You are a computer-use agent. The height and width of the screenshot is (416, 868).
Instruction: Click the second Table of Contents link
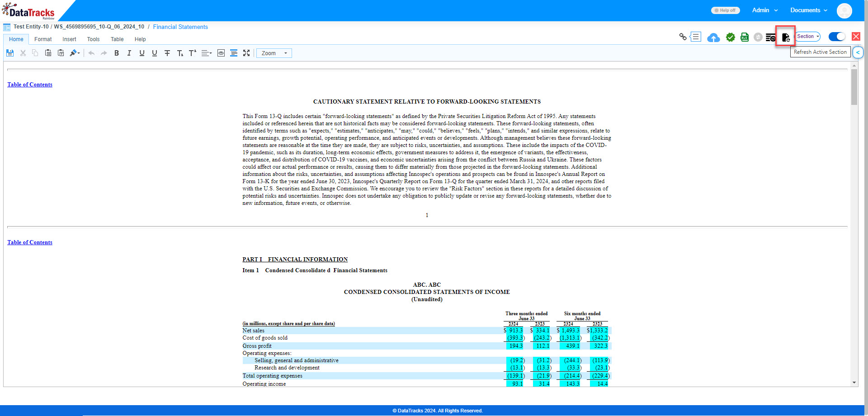pos(30,242)
